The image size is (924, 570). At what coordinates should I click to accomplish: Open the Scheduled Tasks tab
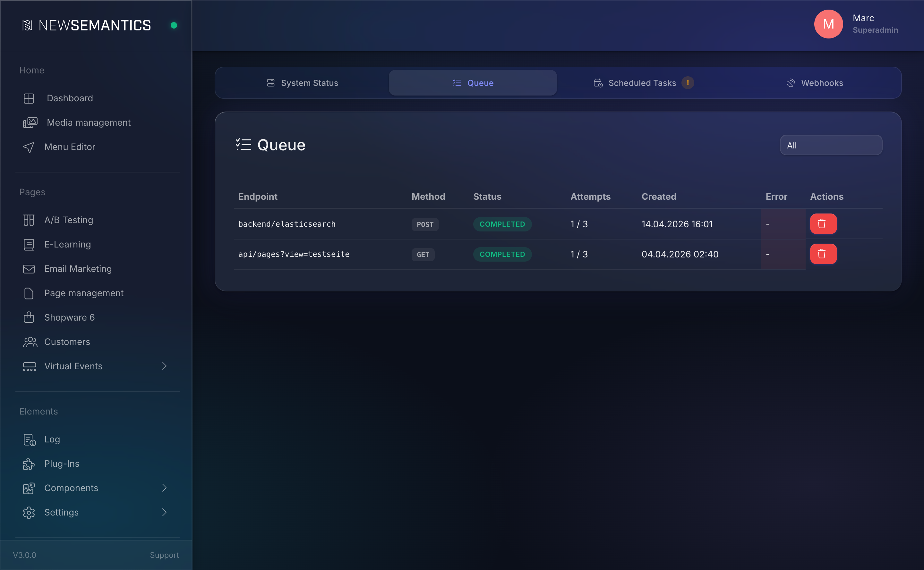tap(643, 83)
